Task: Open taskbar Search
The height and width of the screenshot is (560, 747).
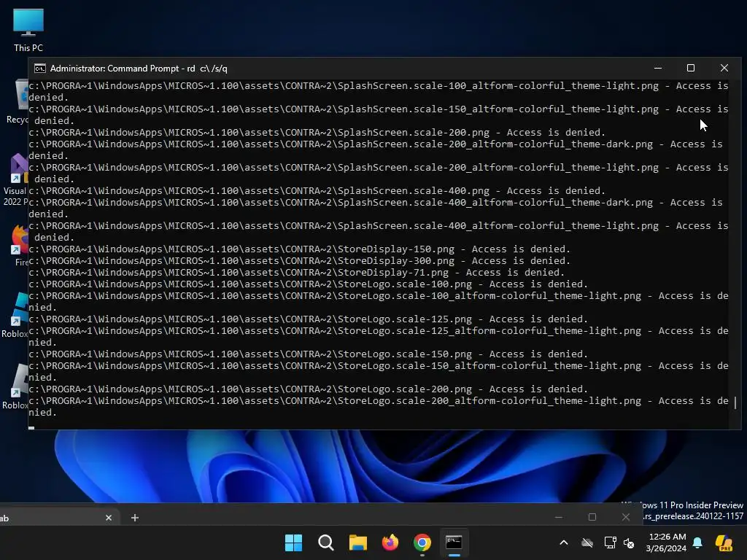Action: (326, 542)
